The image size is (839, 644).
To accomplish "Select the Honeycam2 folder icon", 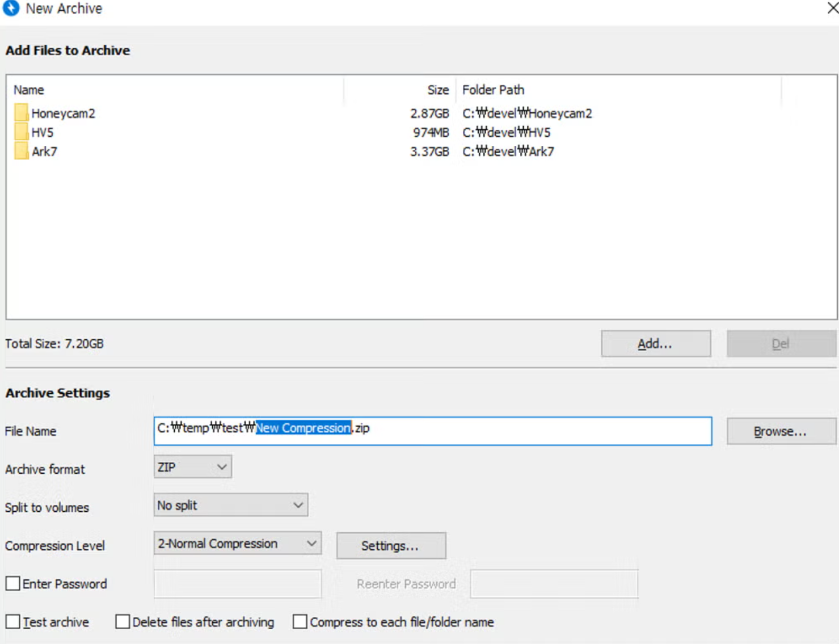I will coord(21,112).
